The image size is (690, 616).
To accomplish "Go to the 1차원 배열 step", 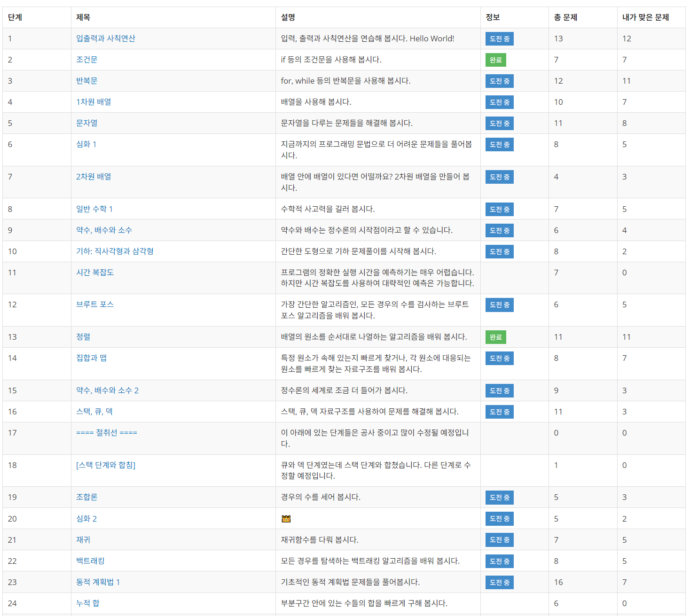I will (x=94, y=102).
